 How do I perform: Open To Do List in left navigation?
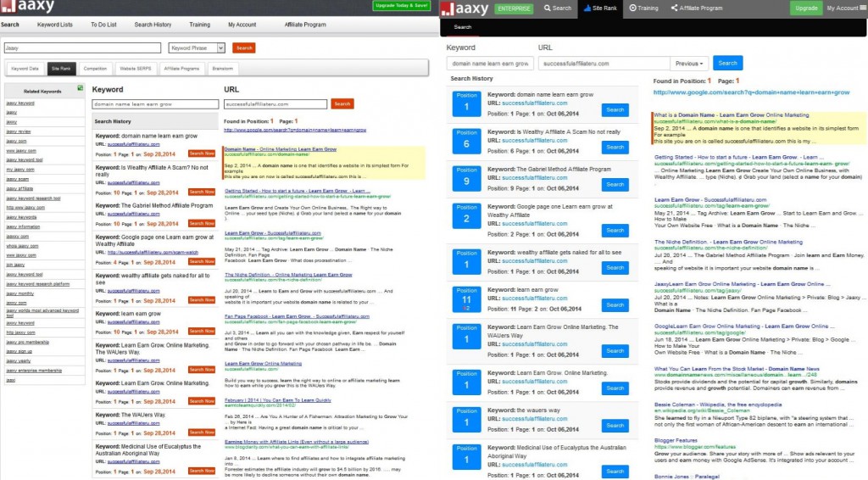coord(103,25)
